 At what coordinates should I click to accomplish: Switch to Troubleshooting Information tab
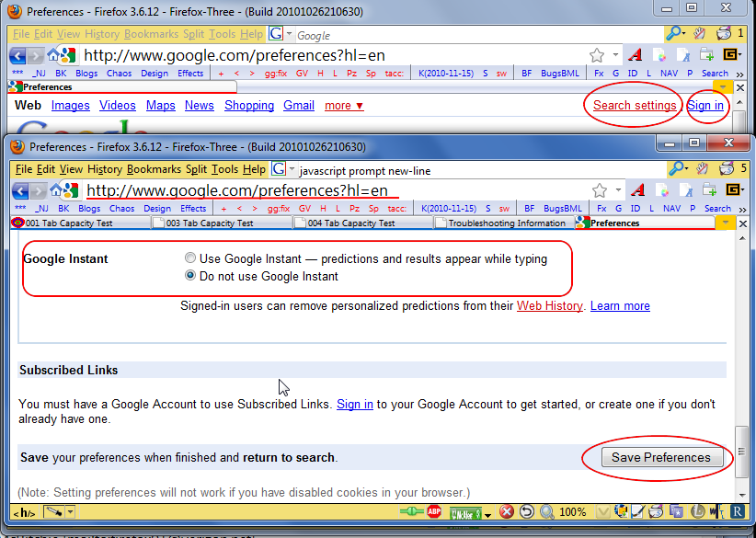click(x=504, y=223)
